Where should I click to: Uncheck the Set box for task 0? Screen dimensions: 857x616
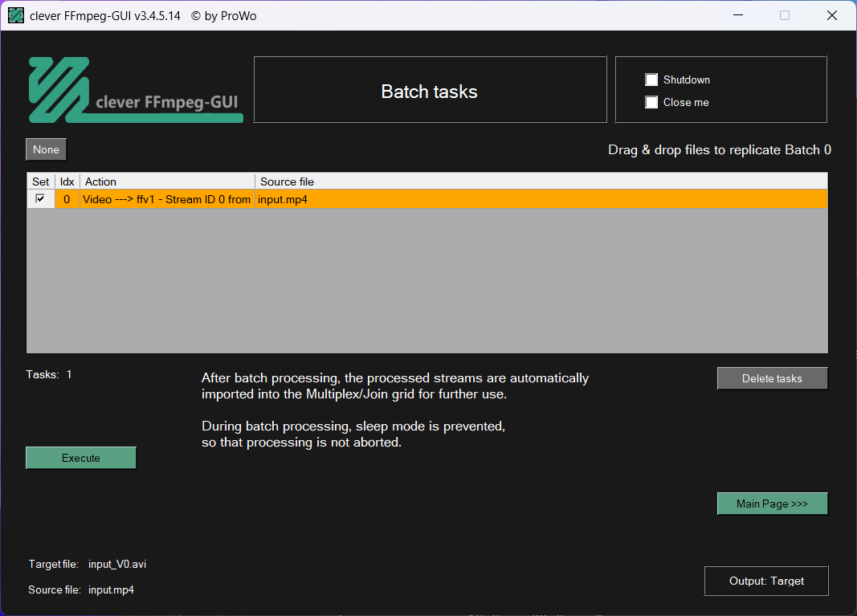[x=40, y=198]
